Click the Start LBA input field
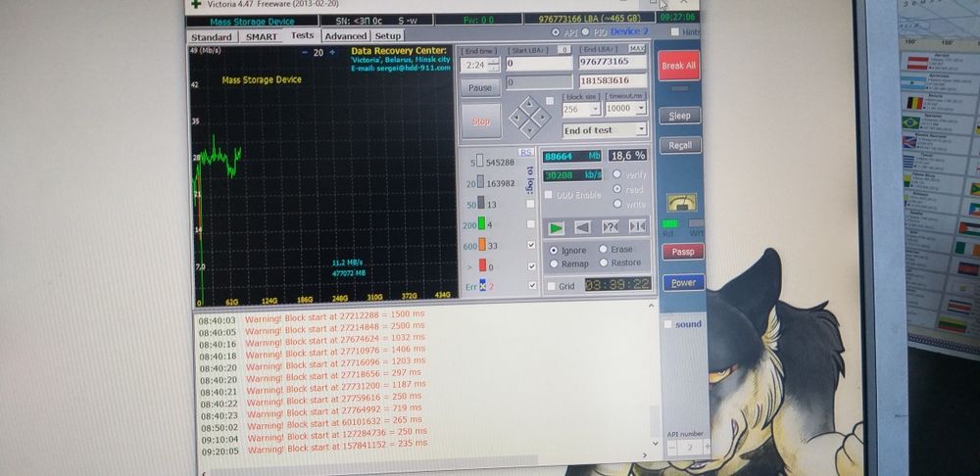 click(539, 64)
